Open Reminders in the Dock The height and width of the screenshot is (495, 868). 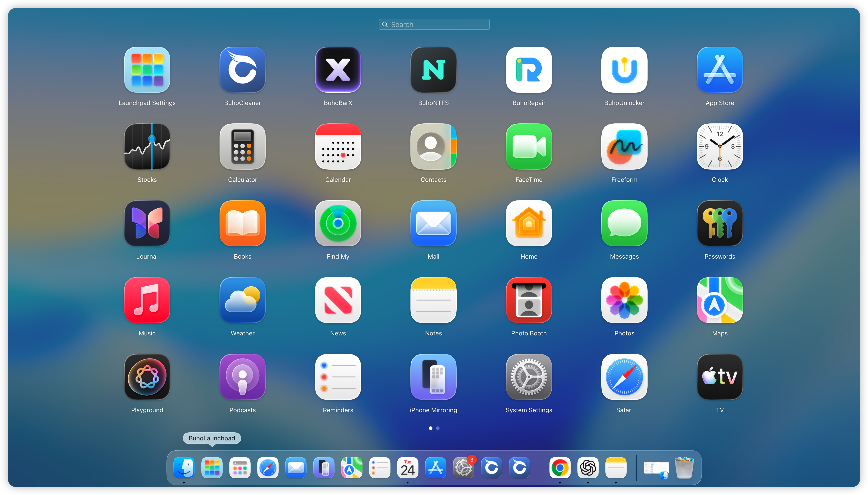pyautogui.click(x=379, y=468)
